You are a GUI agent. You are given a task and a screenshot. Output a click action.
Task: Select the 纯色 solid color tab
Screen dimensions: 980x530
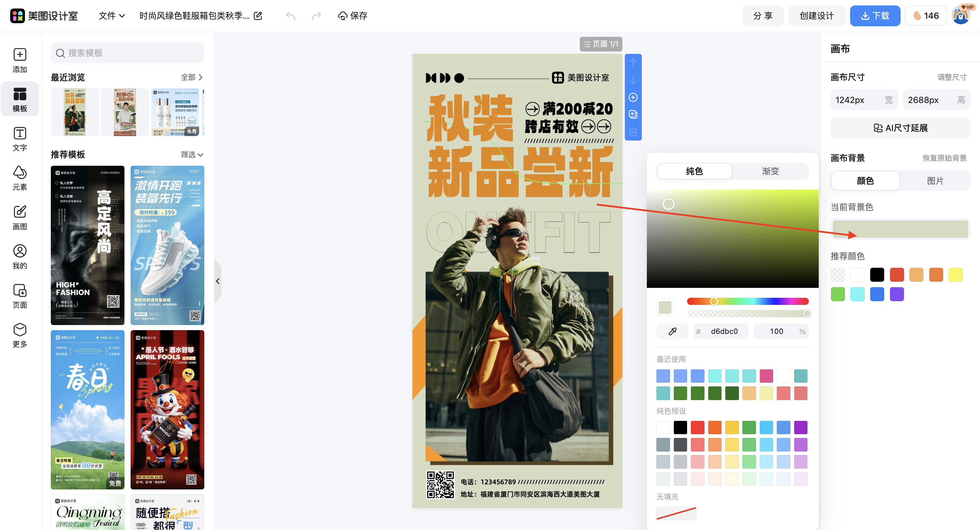[694, 171]
